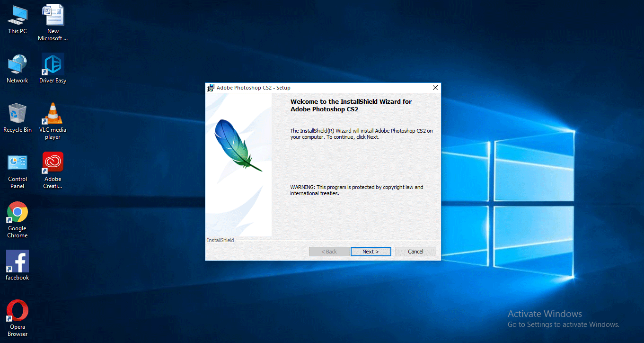Screen dimensions: 644x343
Task: Open the New Microsoft document
Action: 53,13
